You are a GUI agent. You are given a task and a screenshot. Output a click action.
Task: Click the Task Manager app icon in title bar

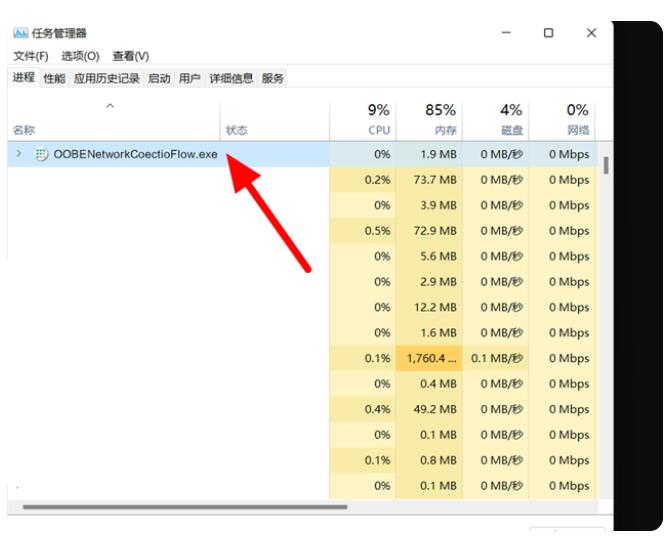coord(19,33)
